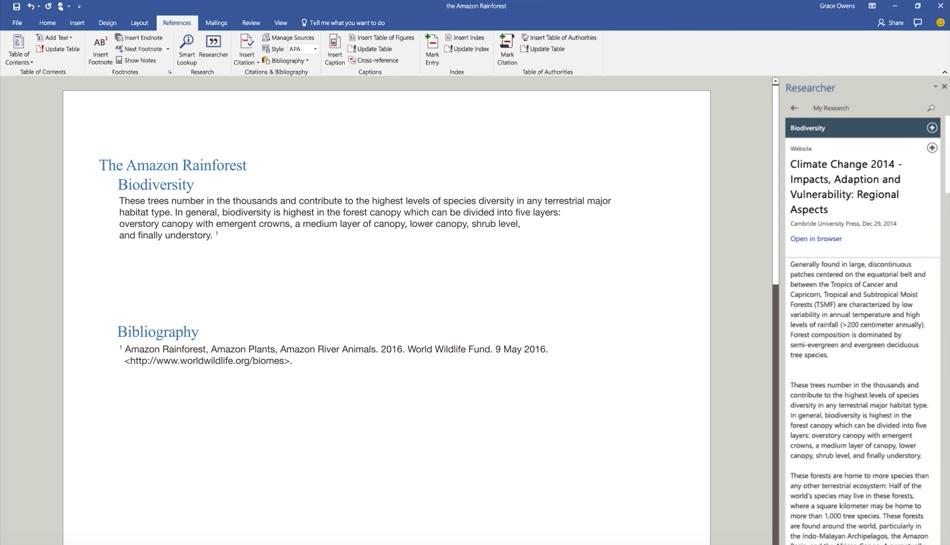This screenshot has height=545, width=950.
Task: Switch to the Home tab
Action: click(x=47, y=23)
